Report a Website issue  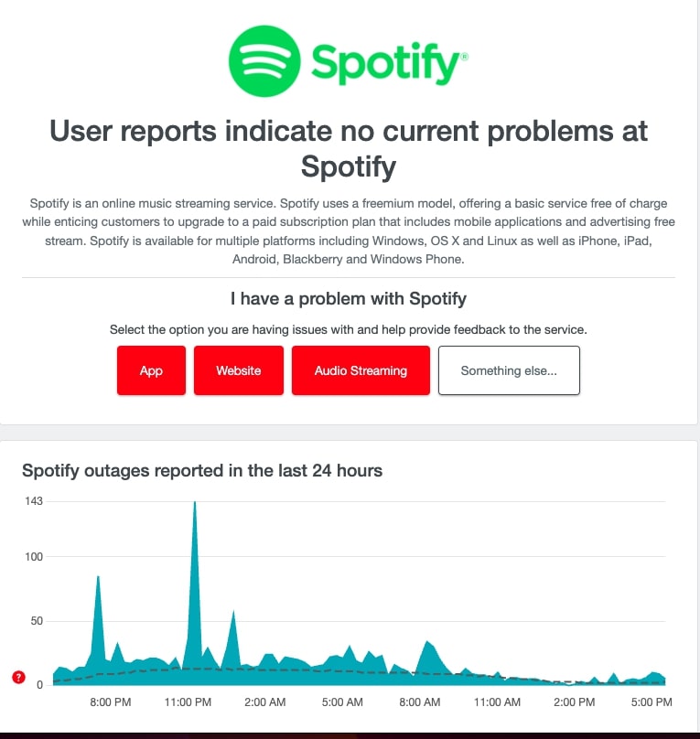(x=238, y=370)
